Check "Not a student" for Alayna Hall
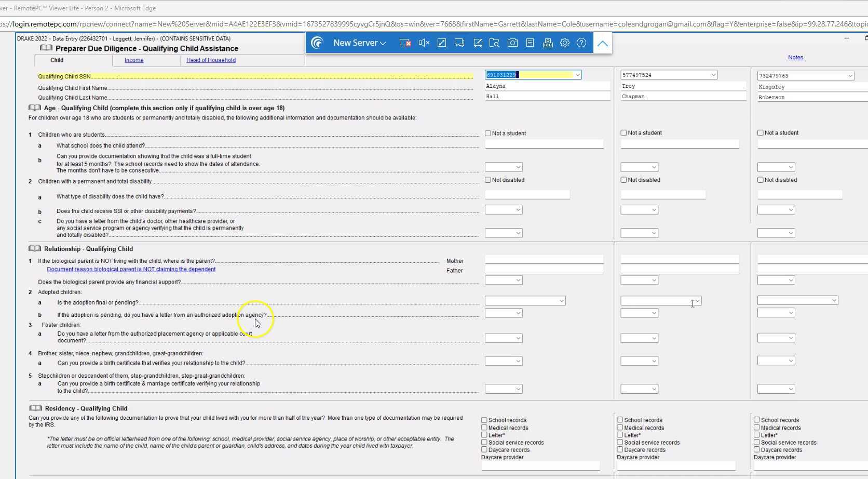Image resolution: width=868 pixels, height=479 pixels. 488,134
